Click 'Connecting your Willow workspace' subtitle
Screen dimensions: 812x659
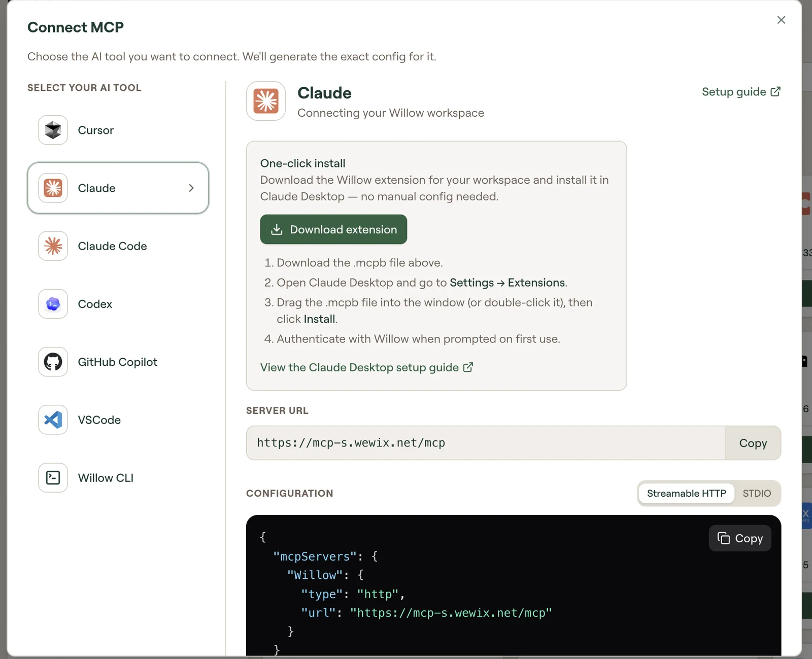tap(391, 113)
